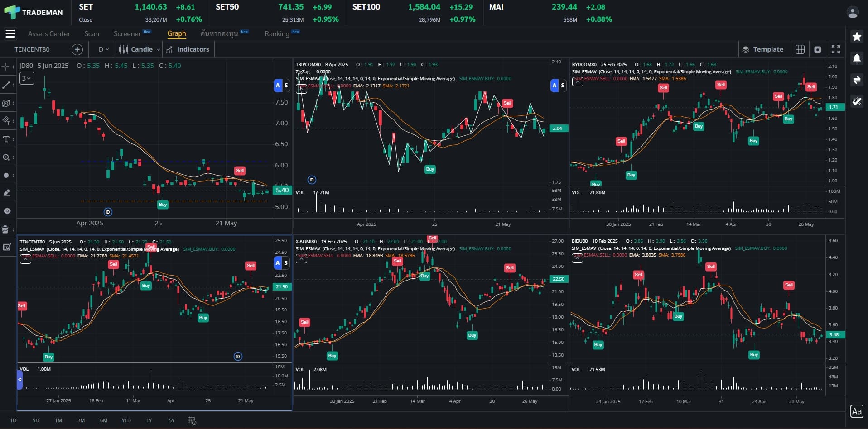Toggle the A scale mode on TENCENT80 chart
Screen dimensions: 868x429
pyautogui.click(x=278, y=262)
